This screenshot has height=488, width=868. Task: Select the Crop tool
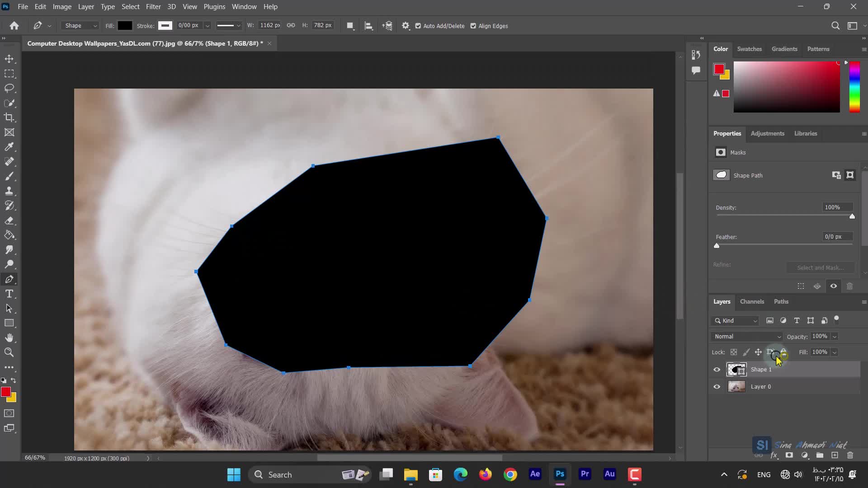tap(9, 117)
